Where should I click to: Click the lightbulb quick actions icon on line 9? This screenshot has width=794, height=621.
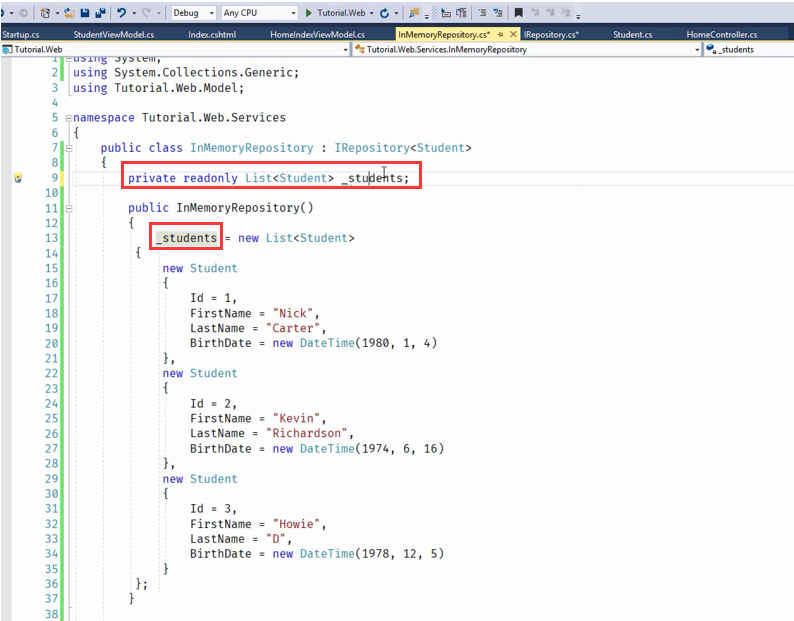17,178
